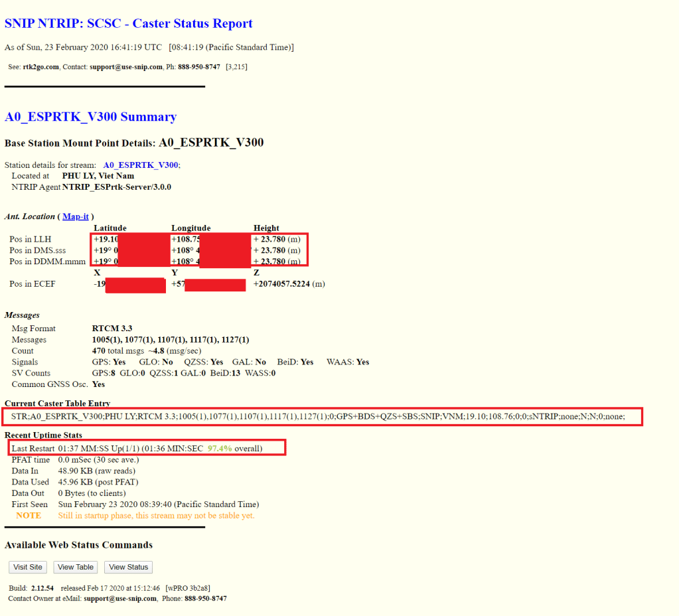This screenshot has width=679, height=616.
Task: Open the Map-it link
Action: pos(75,216)
